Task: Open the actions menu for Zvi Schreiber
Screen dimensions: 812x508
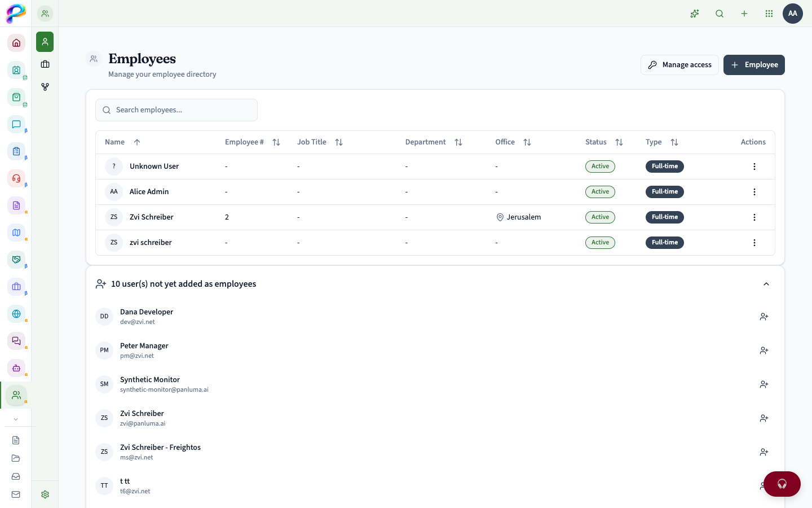Action: [x=754, y=217]
